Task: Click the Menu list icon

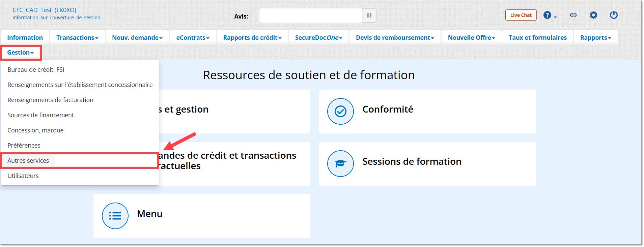Action: point(115,216)
